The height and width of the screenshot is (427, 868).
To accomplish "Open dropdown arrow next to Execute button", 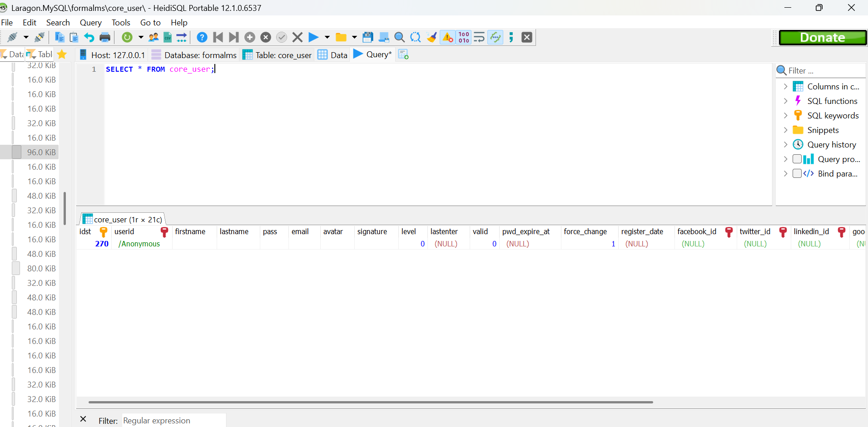I will 327,37.
